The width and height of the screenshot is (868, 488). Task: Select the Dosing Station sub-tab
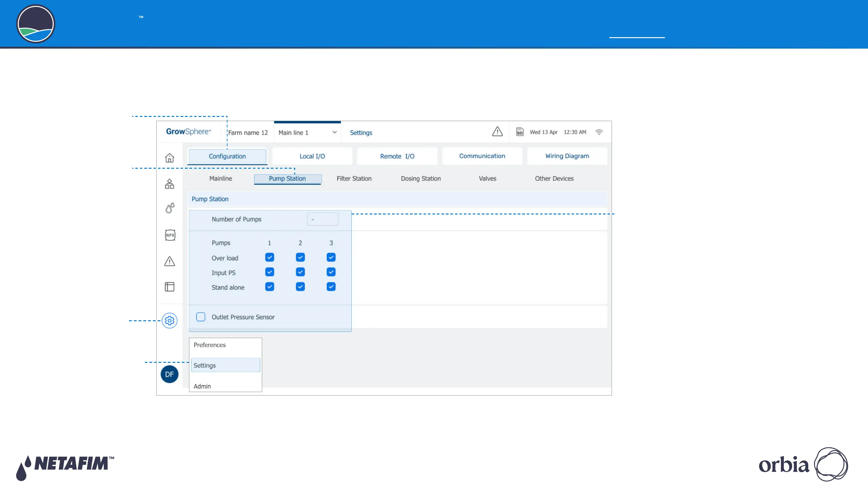(x=421, y=179)
